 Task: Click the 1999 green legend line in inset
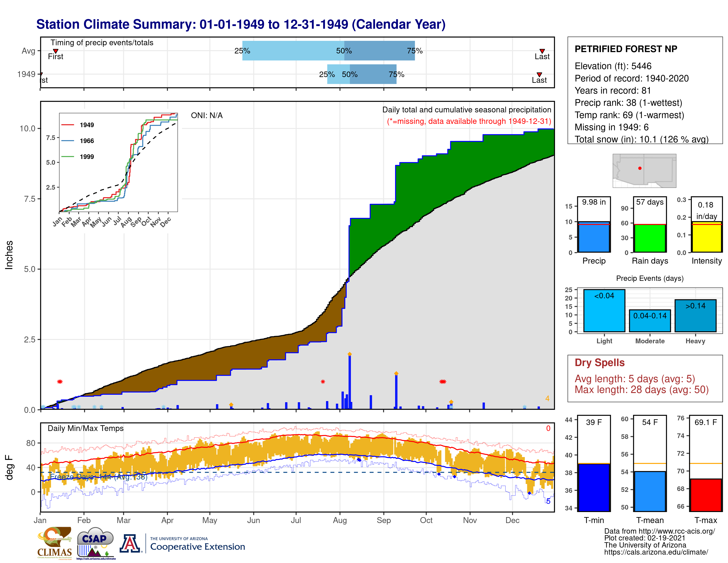coord(68,157)
